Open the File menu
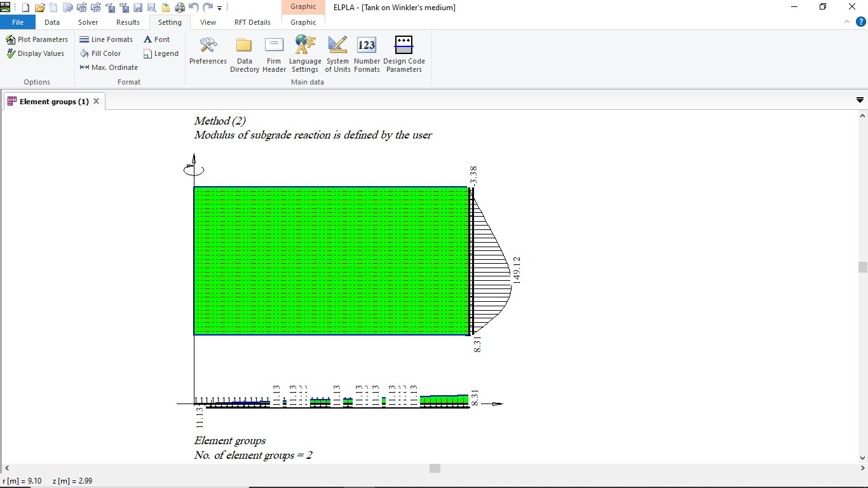868x488 pixels. (x=18, y=22)
